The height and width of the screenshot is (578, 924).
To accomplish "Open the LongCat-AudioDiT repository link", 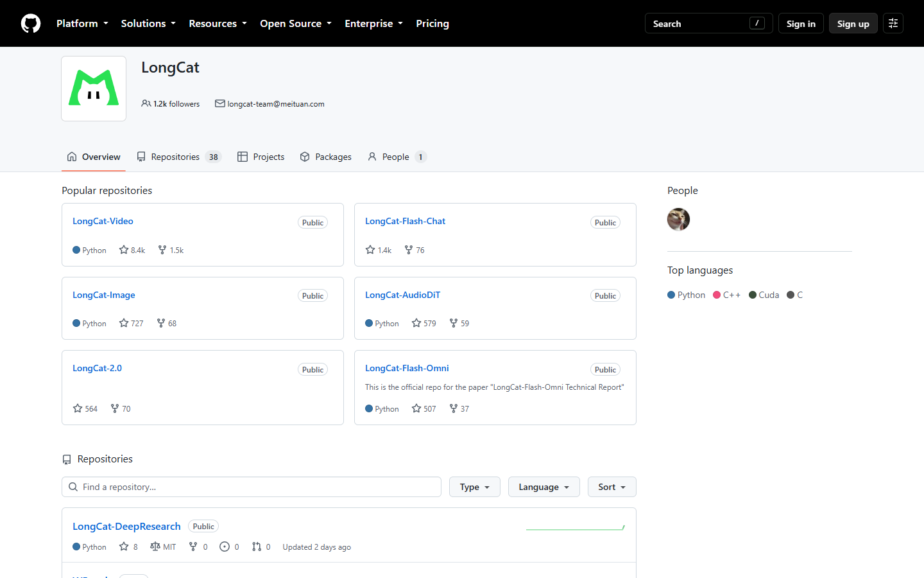I will coord(402,295).
